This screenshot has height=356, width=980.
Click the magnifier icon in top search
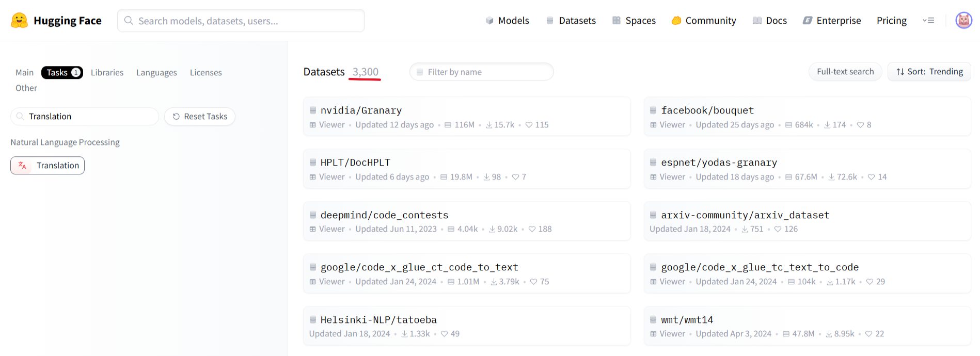[129, 21]
